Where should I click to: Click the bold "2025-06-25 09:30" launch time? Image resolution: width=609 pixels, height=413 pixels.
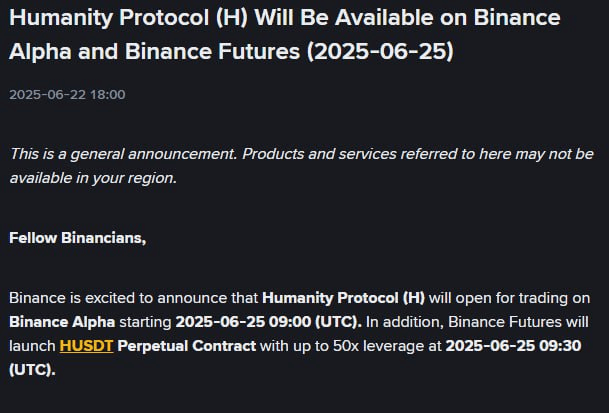(513, 346)
